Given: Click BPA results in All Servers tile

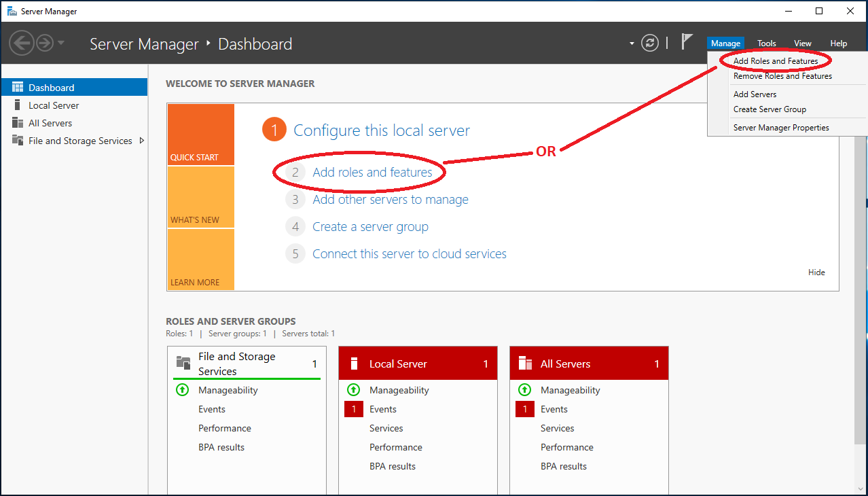Looking at the screenshot, I should point(564,466).
